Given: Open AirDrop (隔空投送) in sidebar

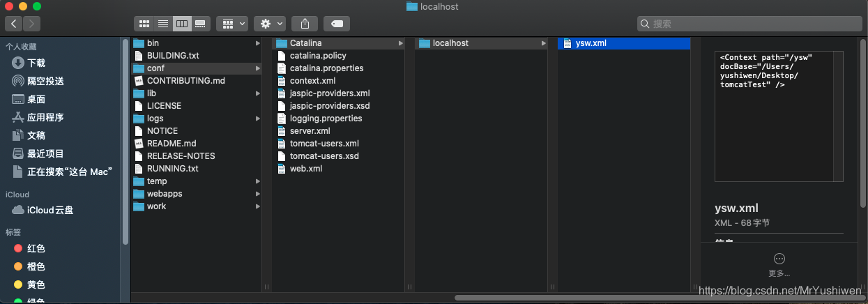Looking at the screenshot, I should tap(38, 81).
